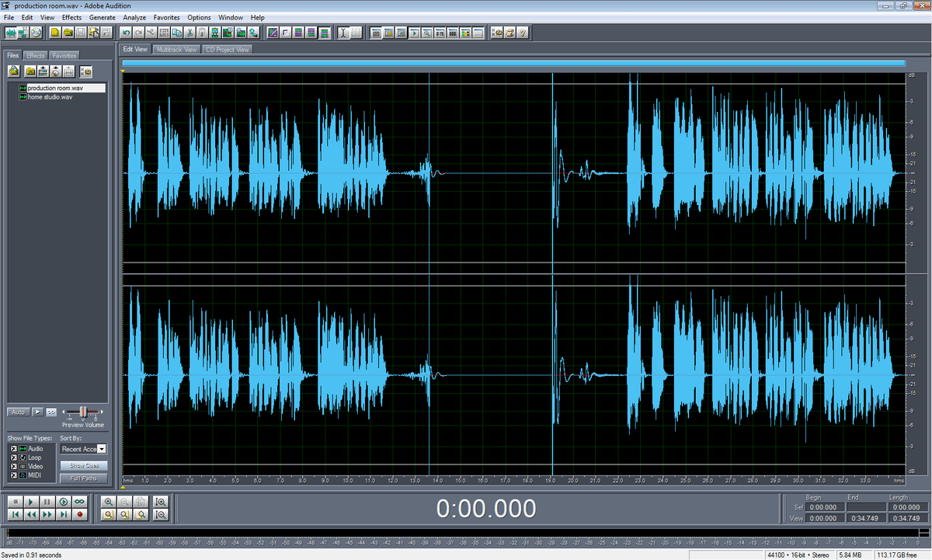Toggle loop preview in Files panel
This screenshot has height=560, width=932.
[x=51, y=412]
